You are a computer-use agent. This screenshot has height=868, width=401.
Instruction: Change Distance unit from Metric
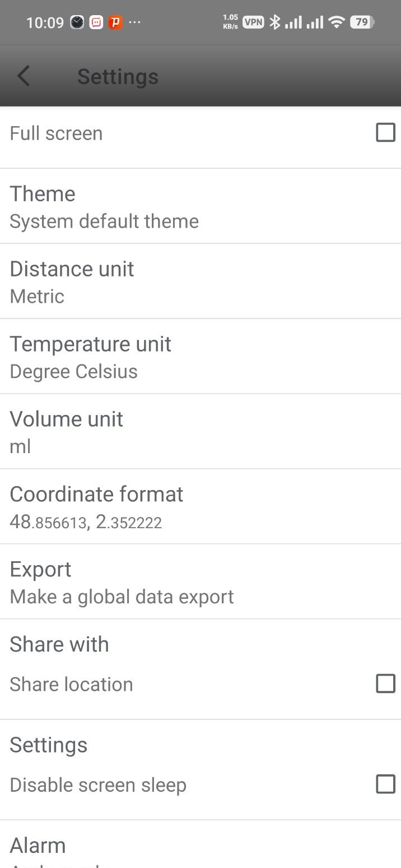[x=200, y=281]
